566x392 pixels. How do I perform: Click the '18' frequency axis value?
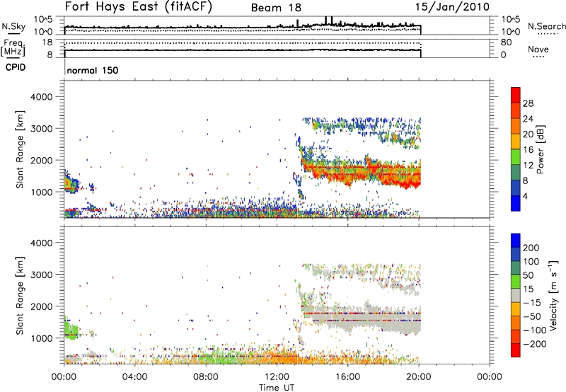point(47,42)
